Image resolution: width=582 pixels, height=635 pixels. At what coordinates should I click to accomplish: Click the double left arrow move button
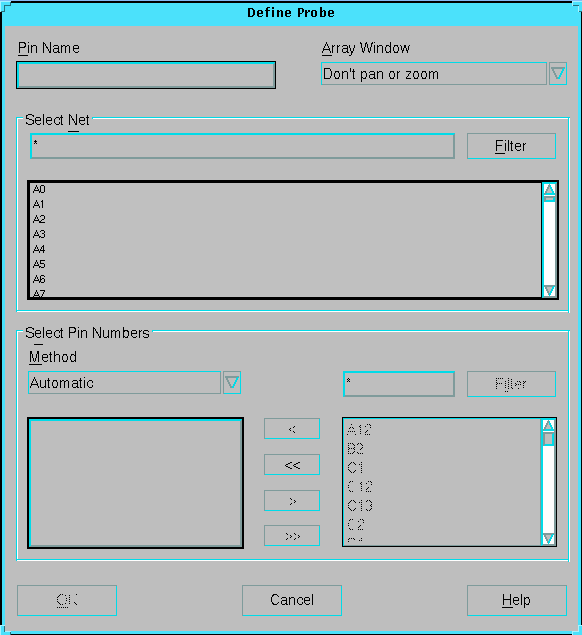(292, 465)
